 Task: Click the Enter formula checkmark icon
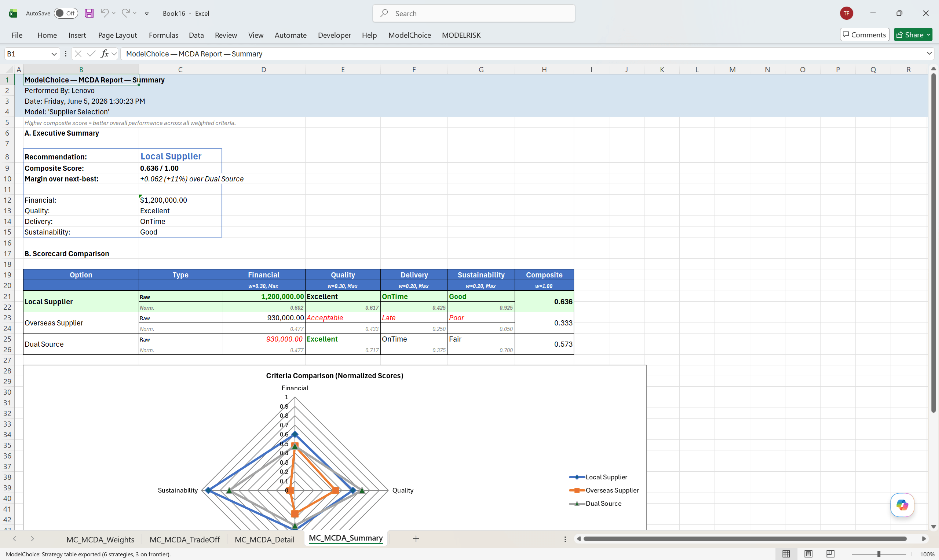pyautogui.click(x=91, y=54)
